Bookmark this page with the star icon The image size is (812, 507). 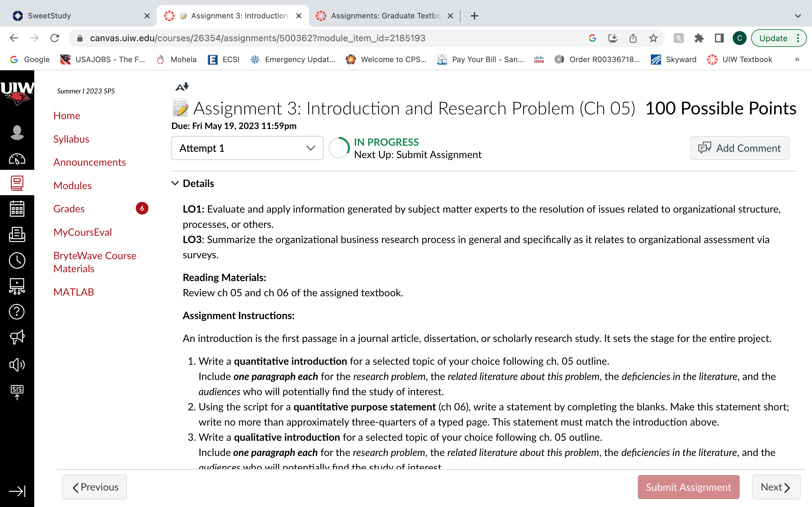653,38
